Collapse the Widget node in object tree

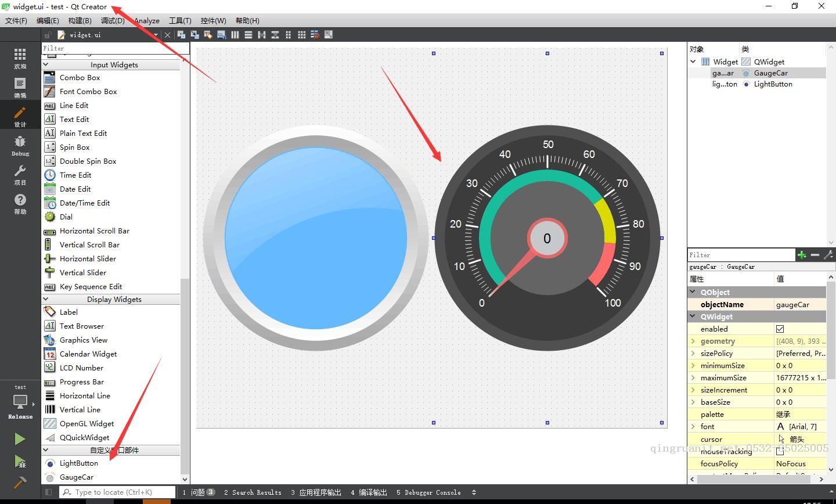693,62
